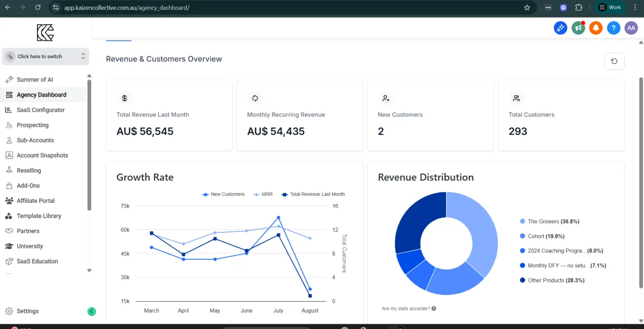Click The Growers legend color swatch
This screenshot has height=329, width=644.
click(522, 222)
